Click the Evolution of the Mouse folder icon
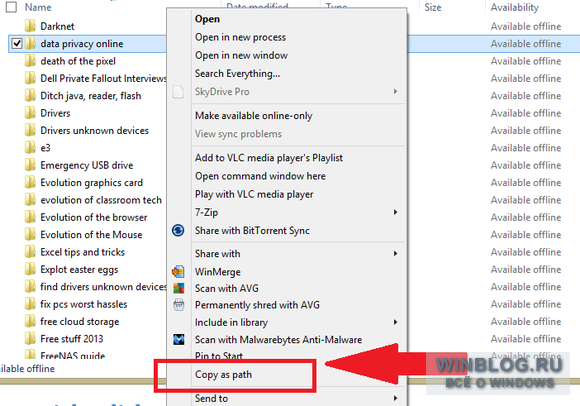 point(30,235)
